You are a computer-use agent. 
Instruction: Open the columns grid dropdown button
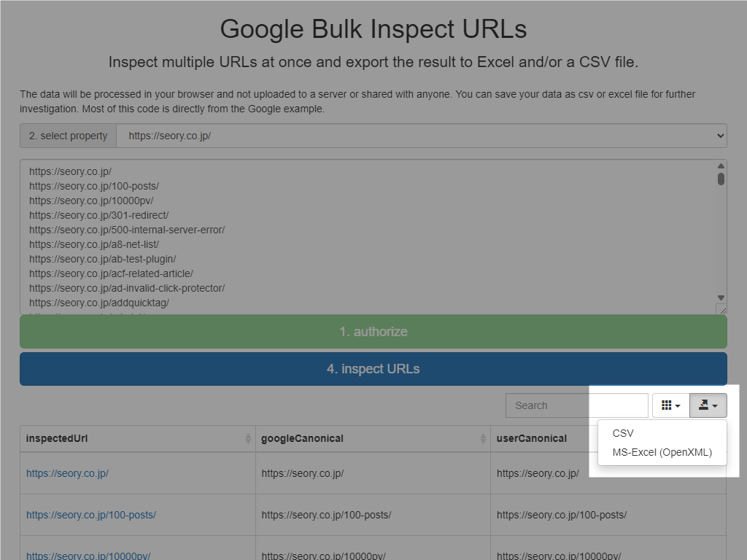coord(671,405)
